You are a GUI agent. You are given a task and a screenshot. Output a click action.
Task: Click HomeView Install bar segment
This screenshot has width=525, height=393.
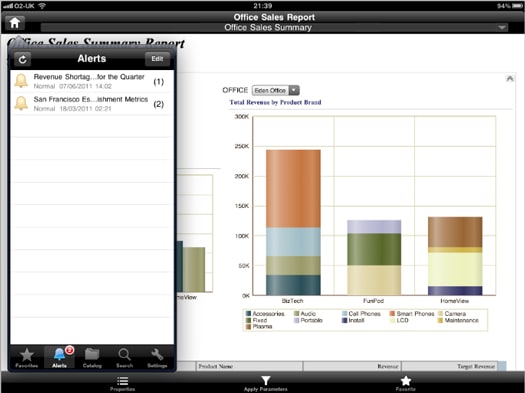click(x=455, y=291)
